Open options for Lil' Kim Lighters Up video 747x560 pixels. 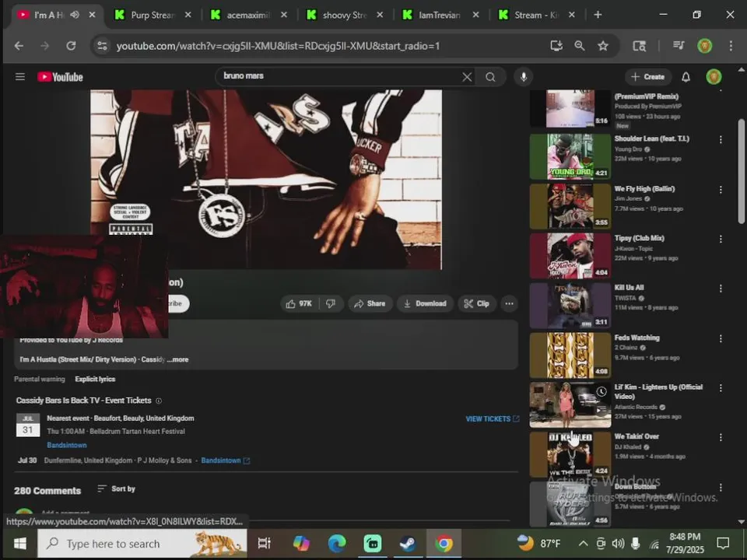tap(721, 388)
